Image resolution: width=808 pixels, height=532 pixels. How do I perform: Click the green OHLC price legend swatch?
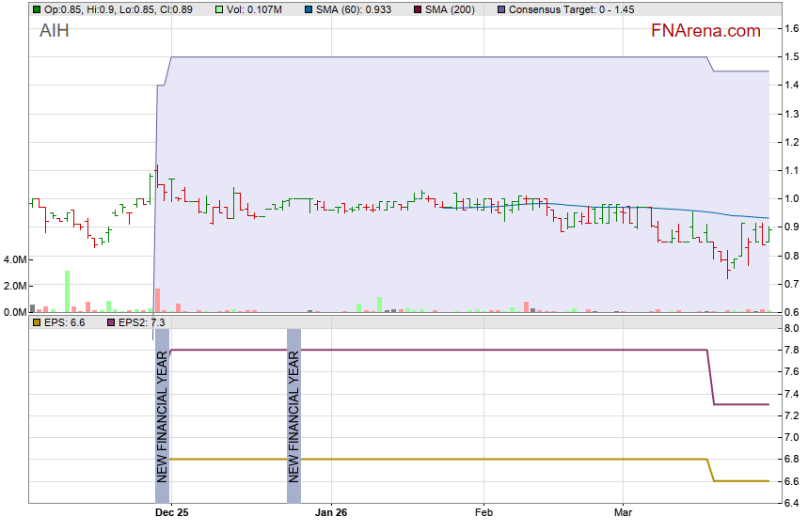[x=37, y=8]
